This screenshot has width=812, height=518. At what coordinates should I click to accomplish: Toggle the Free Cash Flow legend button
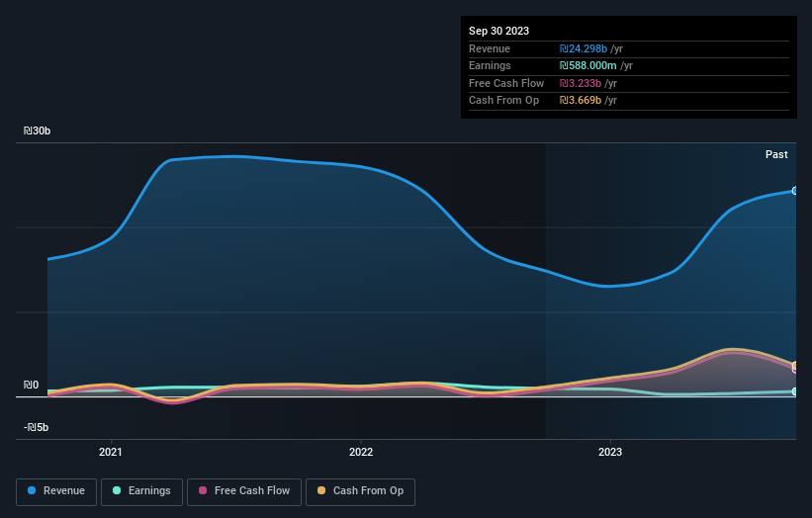coord(244,491)
